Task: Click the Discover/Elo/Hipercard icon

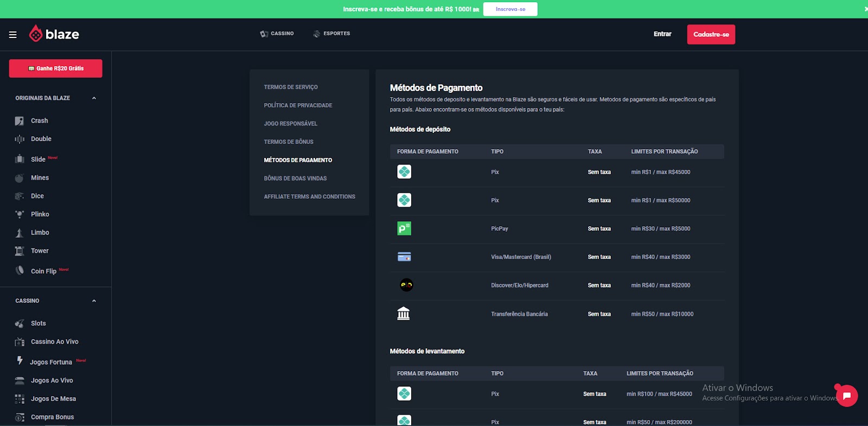Action: pos(406,285)
